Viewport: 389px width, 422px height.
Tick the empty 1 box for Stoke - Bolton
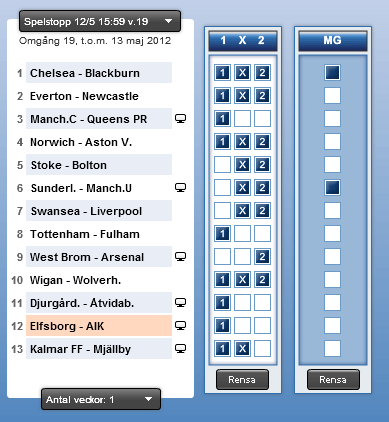coord(222,165)
